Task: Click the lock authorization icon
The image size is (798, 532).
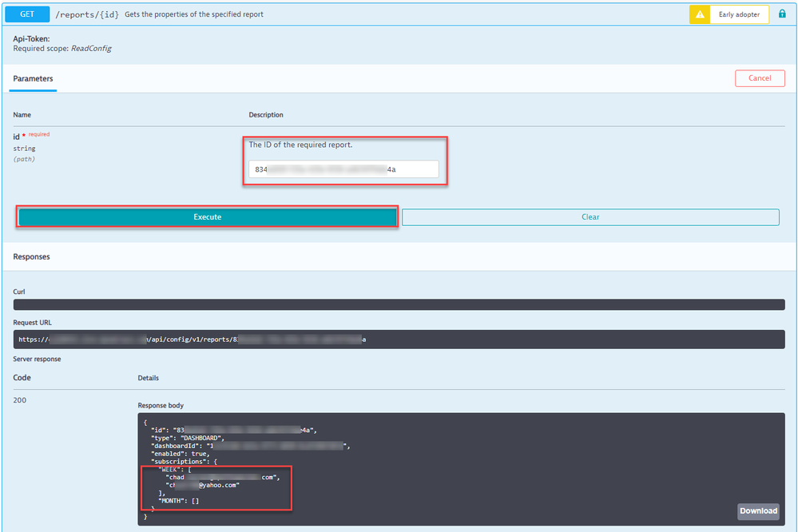Action: pyautogui.click(x=782, y=14)
